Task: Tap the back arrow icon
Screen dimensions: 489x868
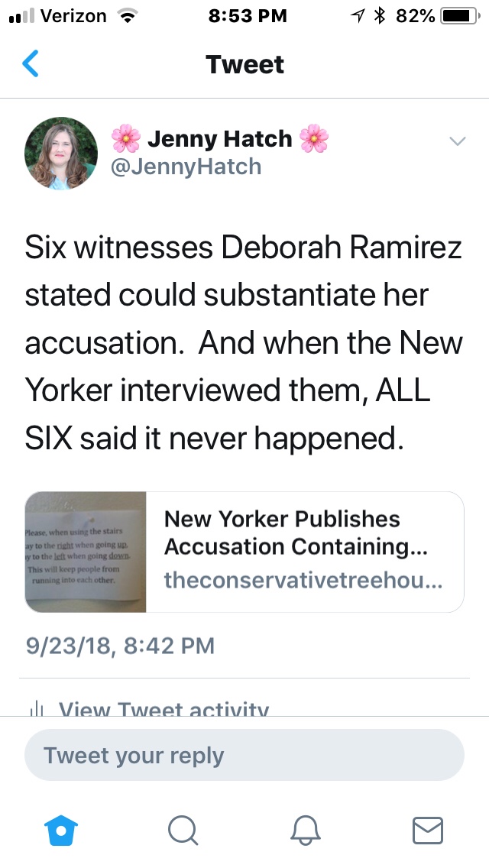Action: [x=31, y=64]
